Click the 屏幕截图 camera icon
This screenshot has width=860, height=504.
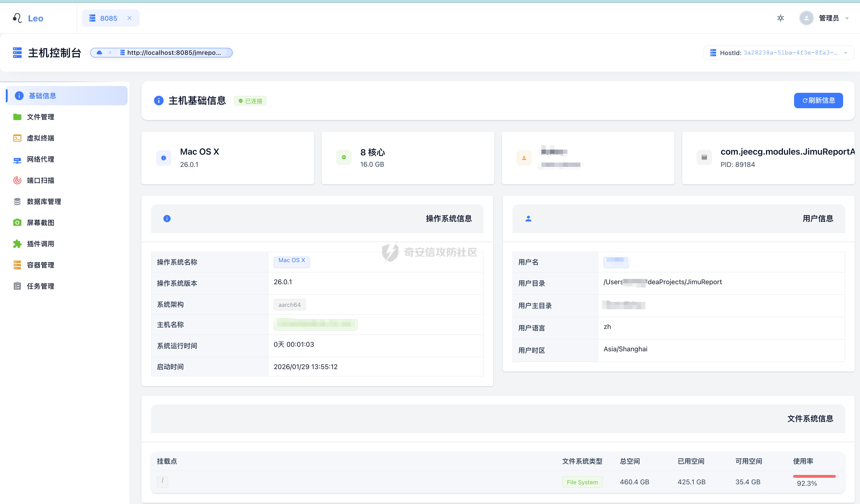17,223
